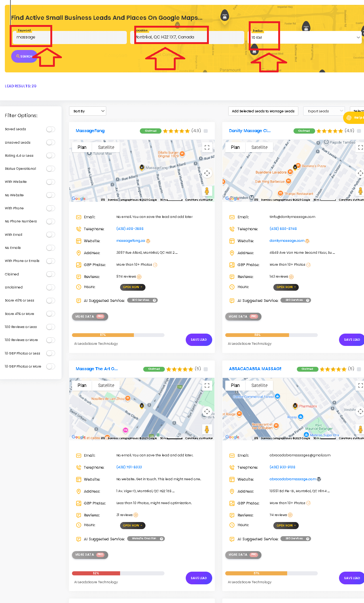Open fullscreen on Massage The Art O... map
The image size is (364, 603).
[207, 385]
